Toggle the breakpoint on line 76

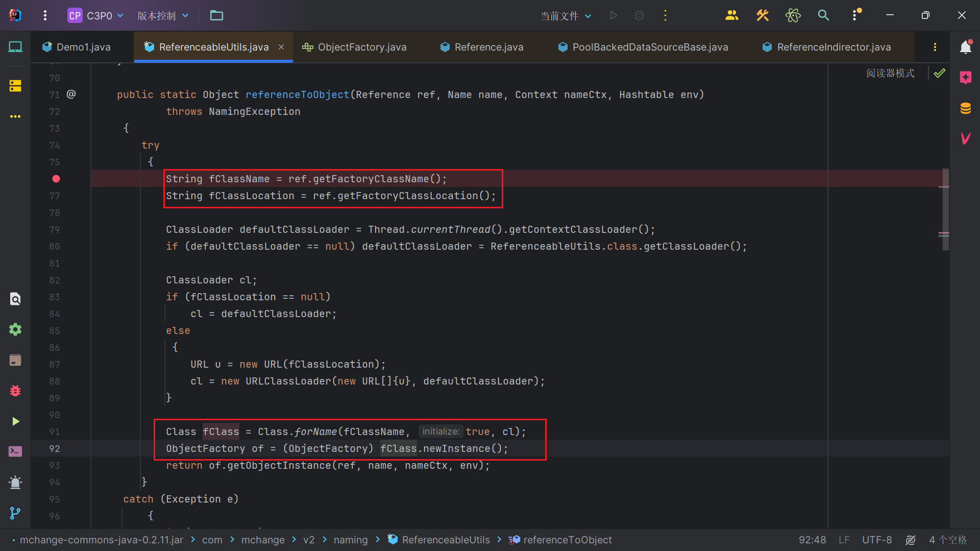pos(56,179)
